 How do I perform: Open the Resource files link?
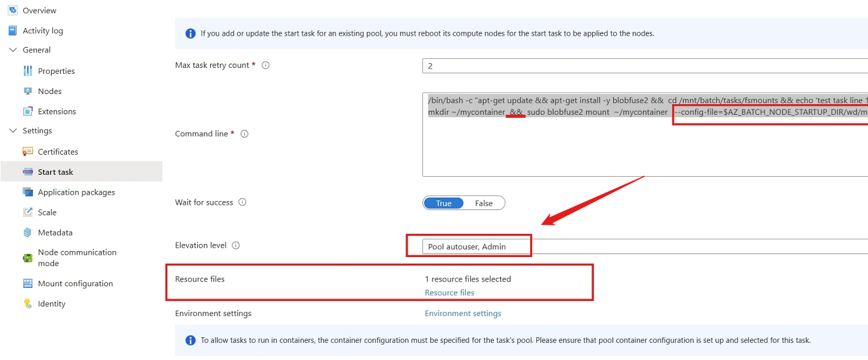click(449, 292)
